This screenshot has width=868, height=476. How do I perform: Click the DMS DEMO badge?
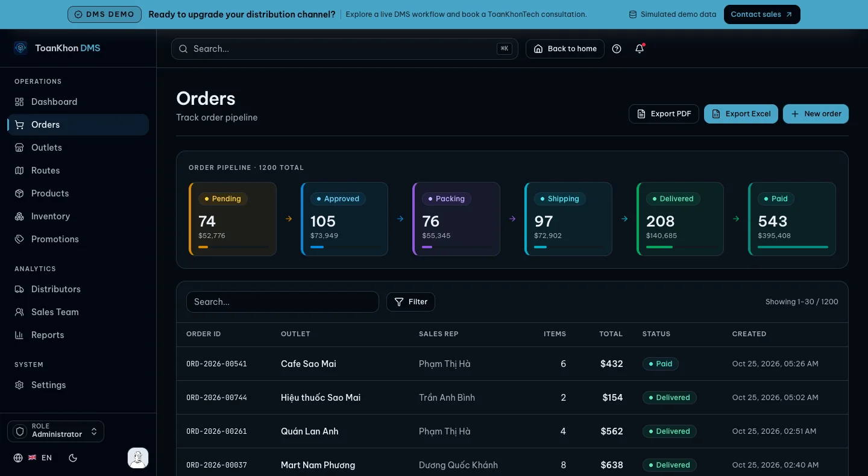pyautogui.click(x=104, y=14)
